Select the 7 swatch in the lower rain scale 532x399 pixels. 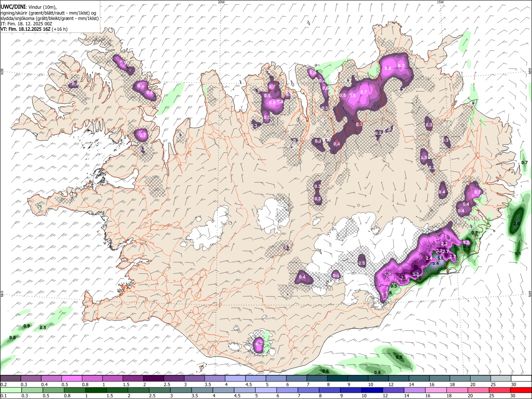pyautogui.click(x=308, y=390)
